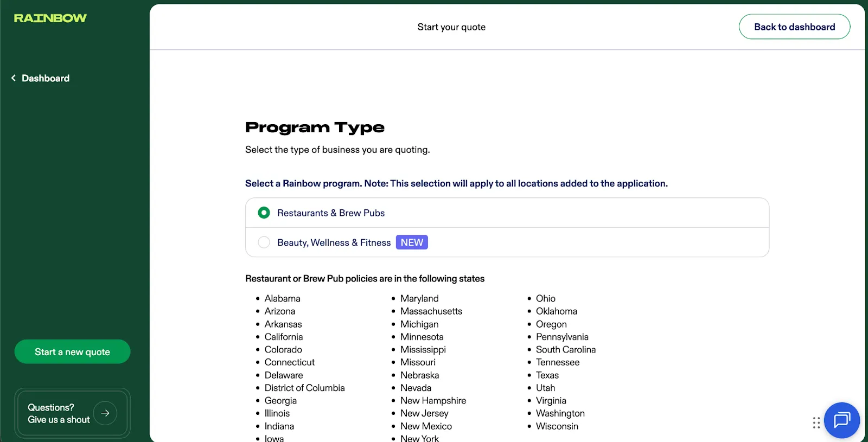Screen dimensions: 868x442
Task: Click Massachusetts in the state list
Action: tap(431, 311)
